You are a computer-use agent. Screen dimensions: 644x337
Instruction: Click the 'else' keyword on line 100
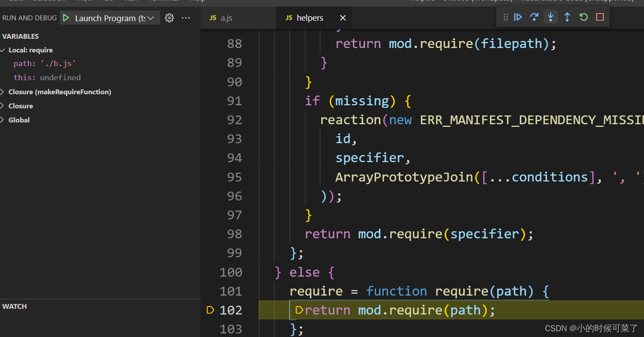pyautogui.click(x=304, y=272)
